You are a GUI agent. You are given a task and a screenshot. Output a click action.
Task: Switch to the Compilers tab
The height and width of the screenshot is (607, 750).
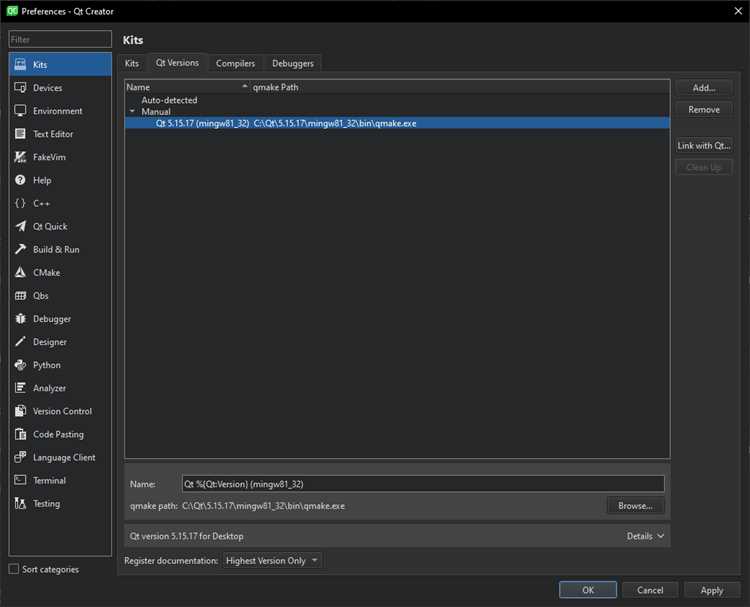click(x=235, y=63)
